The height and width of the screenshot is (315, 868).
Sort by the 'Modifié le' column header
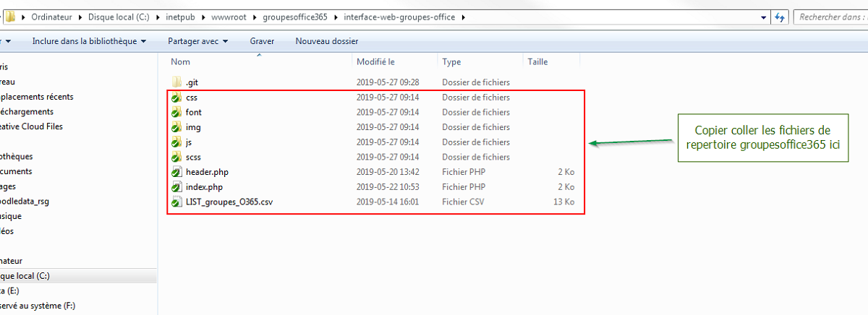click(375, 62)
